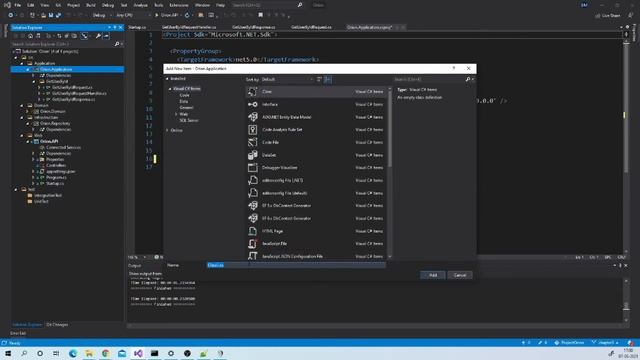Switch to Git Changes panel tab
The height and width of the screenshot is (360, 640).
(x=57, y=325)
